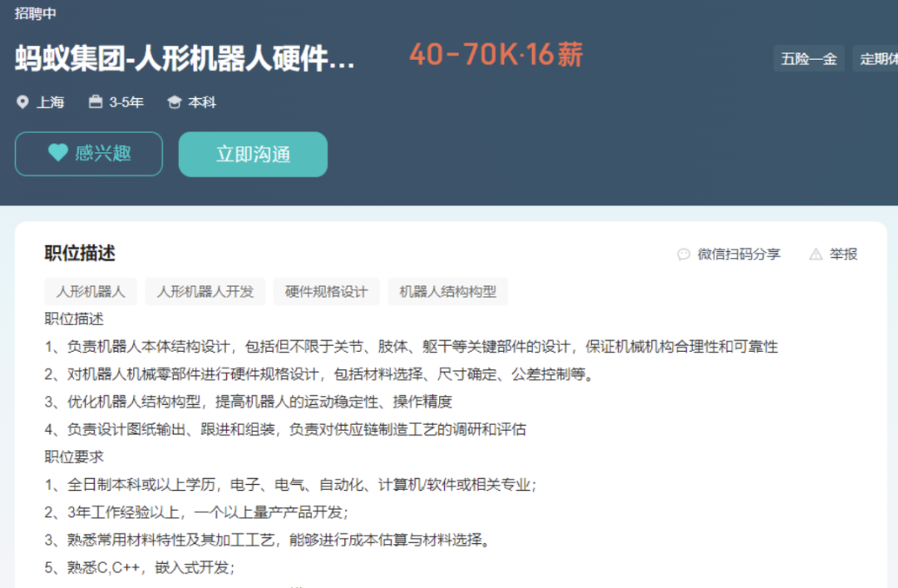
Task: Select the partially visible 定期体检 benefit tag
Action: [877, 59]
